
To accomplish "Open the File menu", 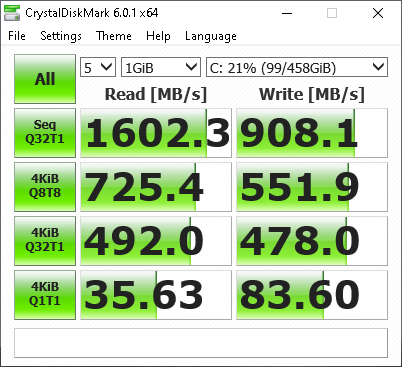I will pos(17,36).
